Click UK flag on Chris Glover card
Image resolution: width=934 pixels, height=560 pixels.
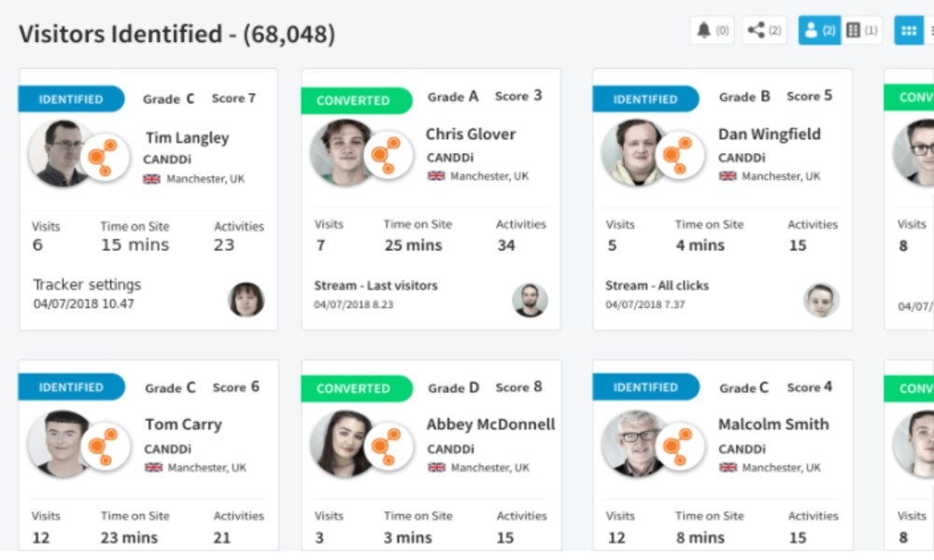click(x=436, y=176)
